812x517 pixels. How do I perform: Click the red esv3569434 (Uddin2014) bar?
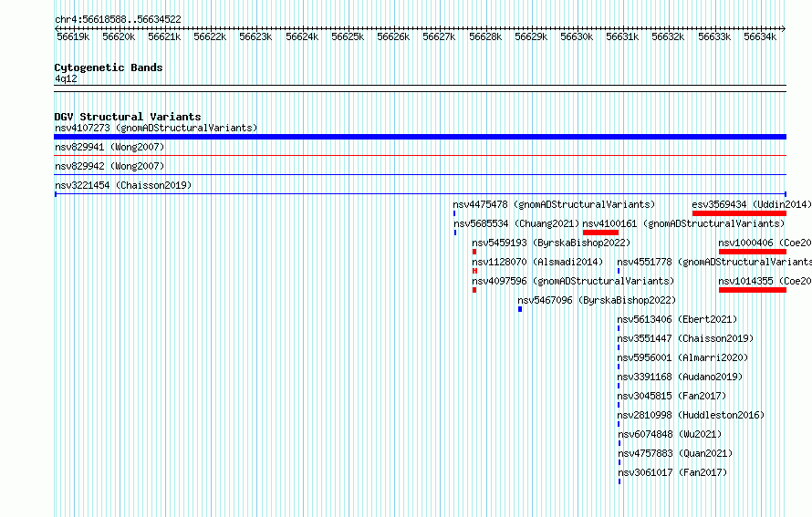[739, 213]
